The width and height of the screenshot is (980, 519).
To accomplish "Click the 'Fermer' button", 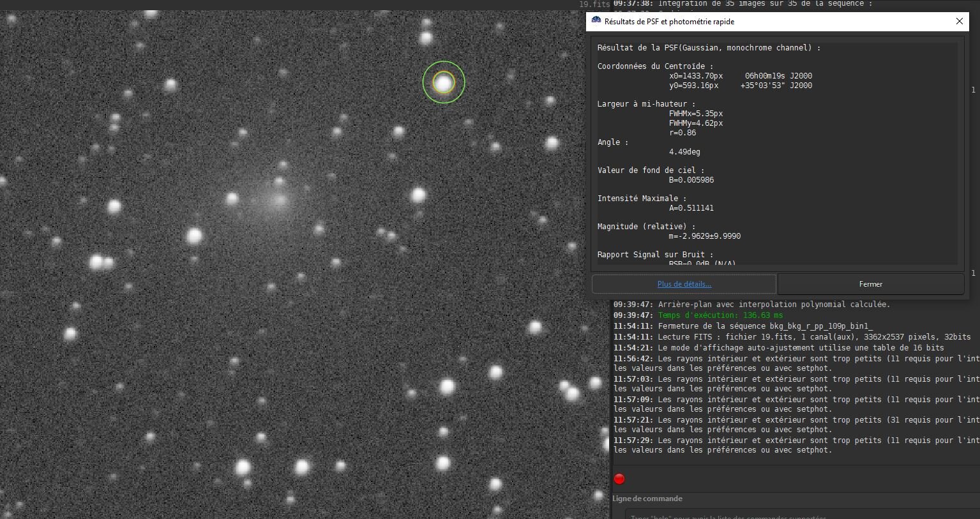I will pos(871,284).
